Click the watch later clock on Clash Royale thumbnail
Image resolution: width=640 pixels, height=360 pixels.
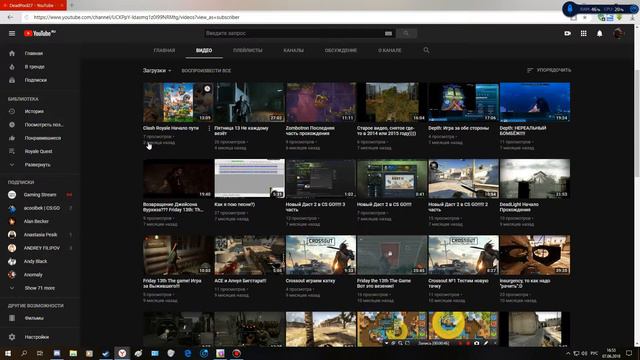pyautogui.click(x=207, y=89)
